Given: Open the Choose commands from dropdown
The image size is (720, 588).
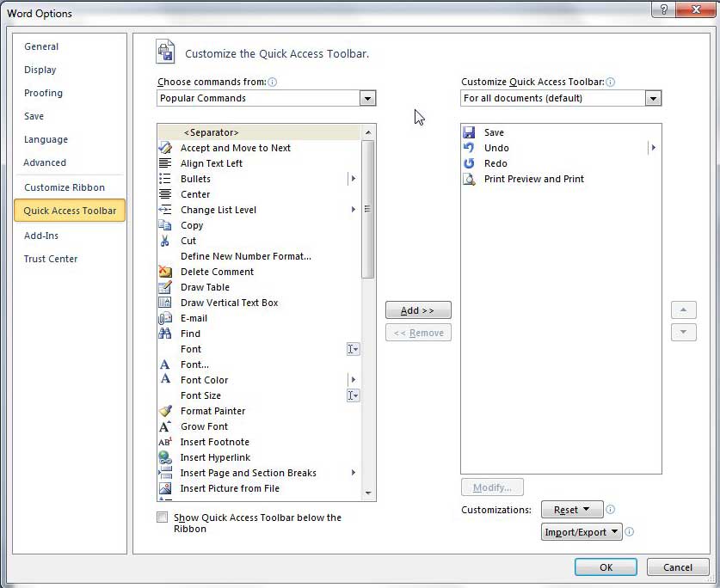Looking at the screenshot, I should tap(368, 98).
